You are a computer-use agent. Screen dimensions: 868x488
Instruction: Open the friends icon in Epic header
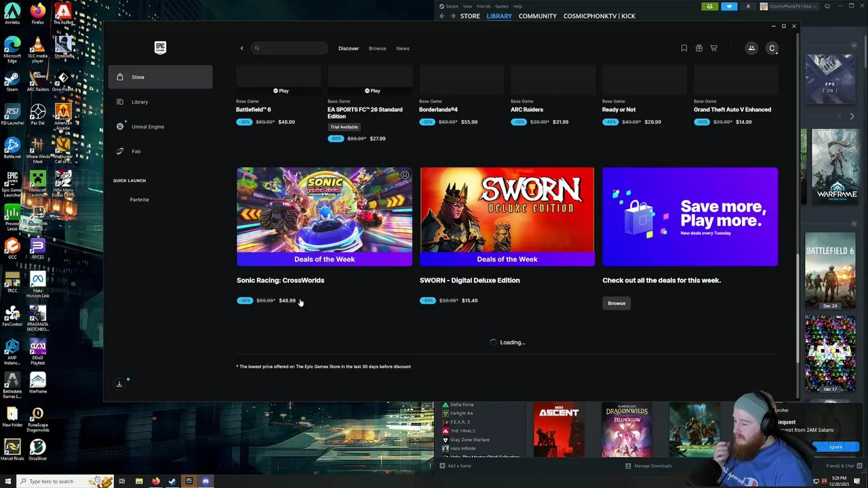tap(751, 48)
